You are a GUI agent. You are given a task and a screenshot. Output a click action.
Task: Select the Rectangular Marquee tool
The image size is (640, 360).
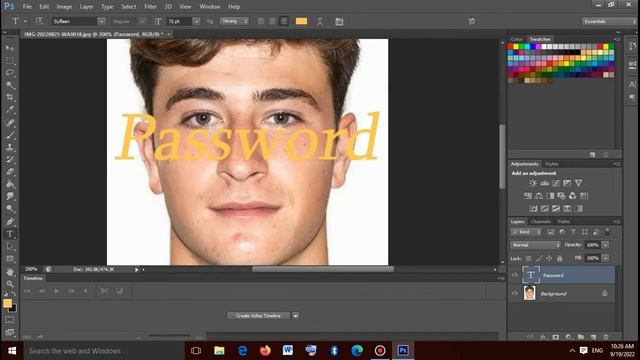click(x=10, y=60)
